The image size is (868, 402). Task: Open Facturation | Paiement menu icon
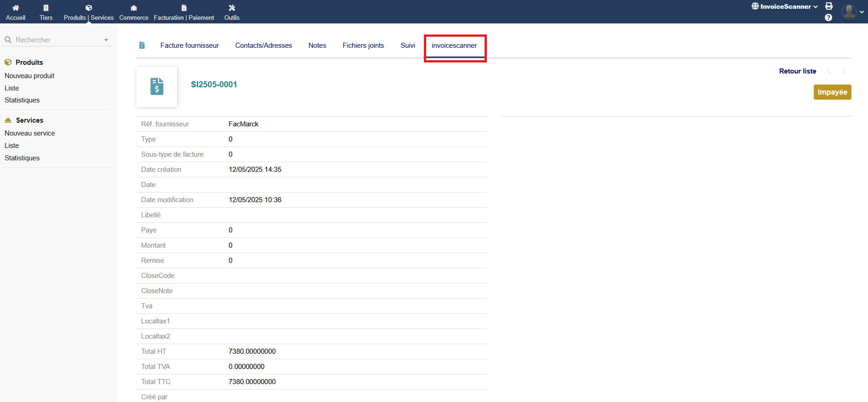tap(184, 8)
